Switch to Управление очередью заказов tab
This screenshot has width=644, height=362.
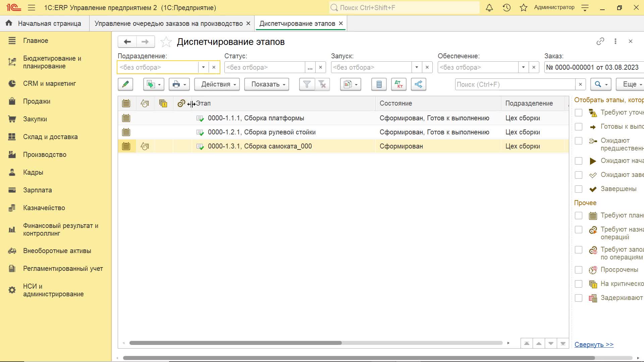pos(169,23)
